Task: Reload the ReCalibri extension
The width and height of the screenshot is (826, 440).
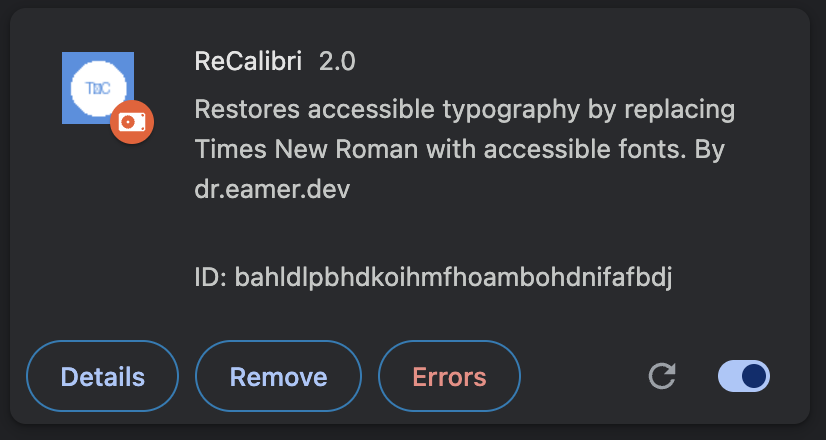Action: coord(662,376)
